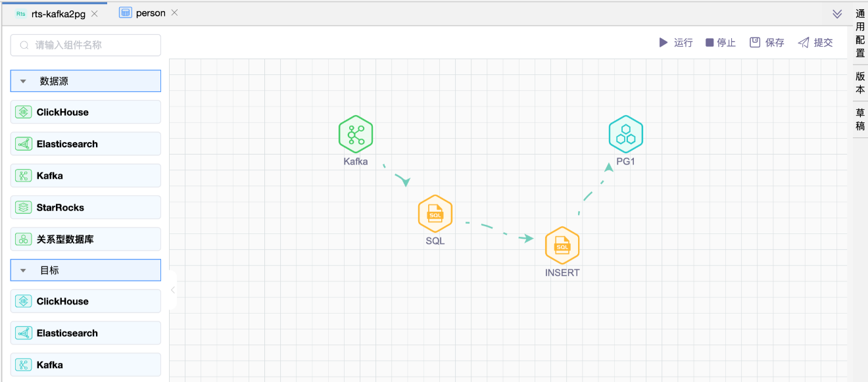Click the INSERT node icon
This screenshot has width=868, height=382.
pyautogui.click(x=562, y=246)
